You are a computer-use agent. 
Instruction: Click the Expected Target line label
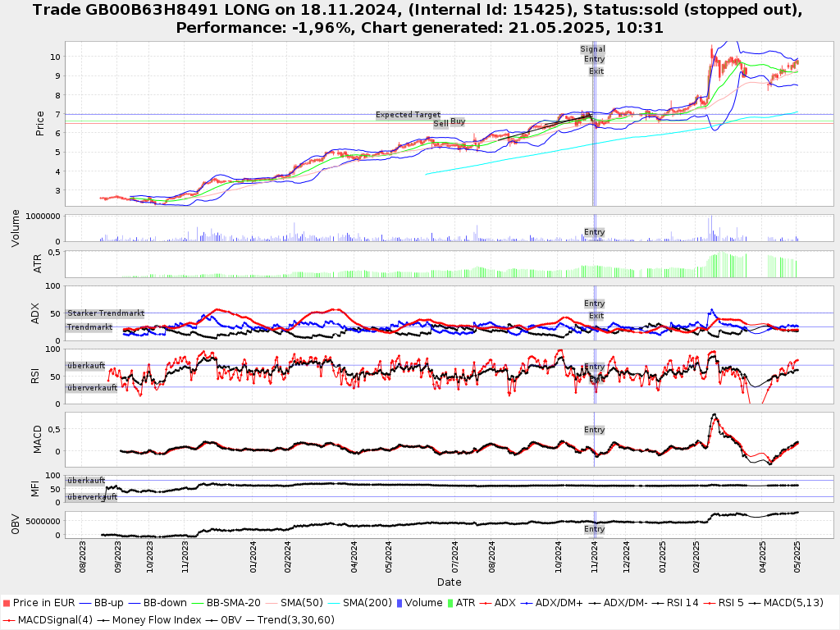(408, 115)
